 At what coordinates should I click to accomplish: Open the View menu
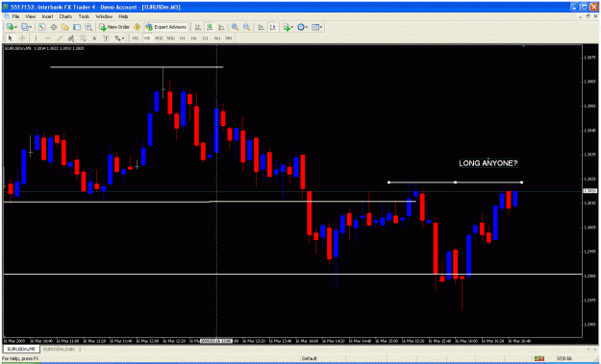click(x=31, y=17)
